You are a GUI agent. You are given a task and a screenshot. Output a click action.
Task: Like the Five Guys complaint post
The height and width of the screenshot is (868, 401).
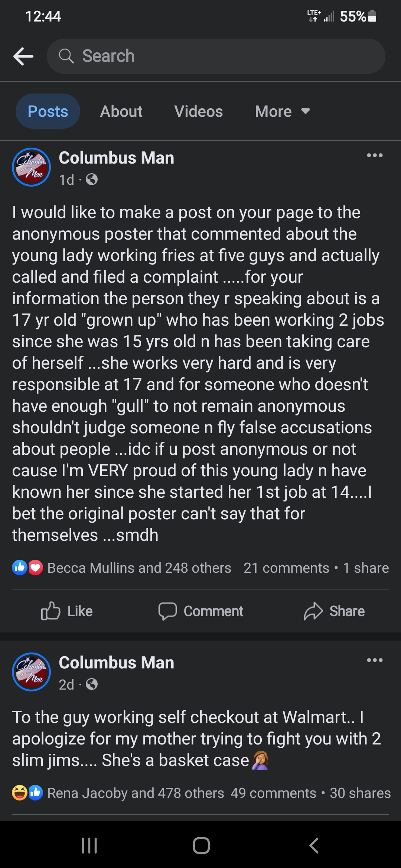pyautogui.click(x=67, y=611)
